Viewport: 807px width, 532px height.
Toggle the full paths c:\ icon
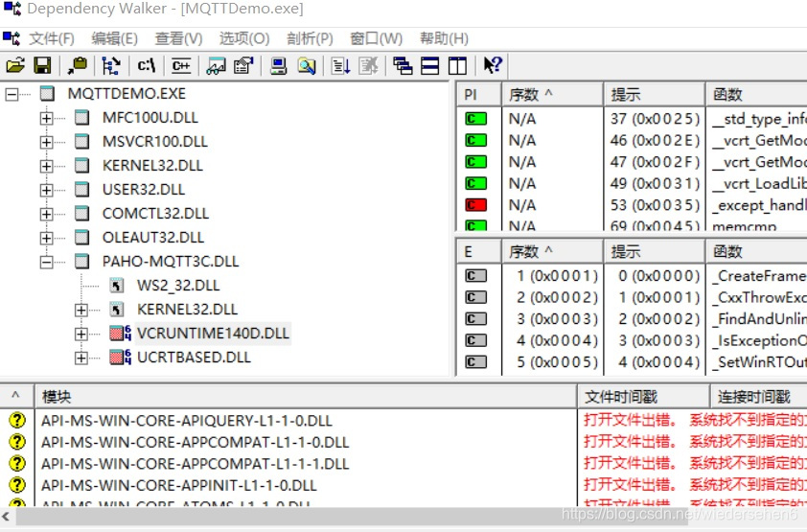coord(147,66)
